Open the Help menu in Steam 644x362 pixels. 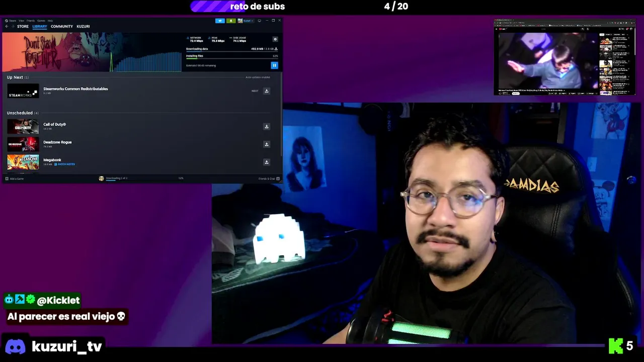[x=50, y=21]
